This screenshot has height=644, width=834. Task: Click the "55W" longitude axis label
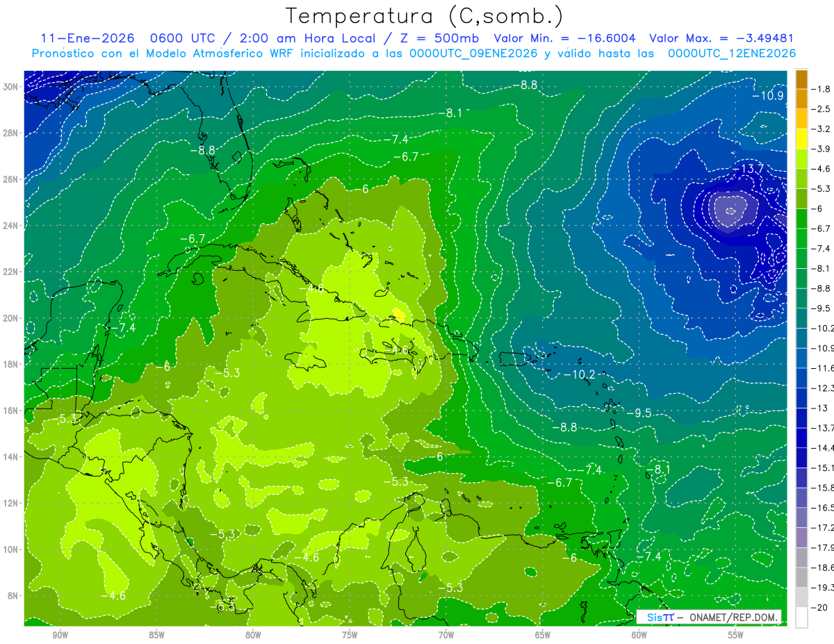click(736, 635)
